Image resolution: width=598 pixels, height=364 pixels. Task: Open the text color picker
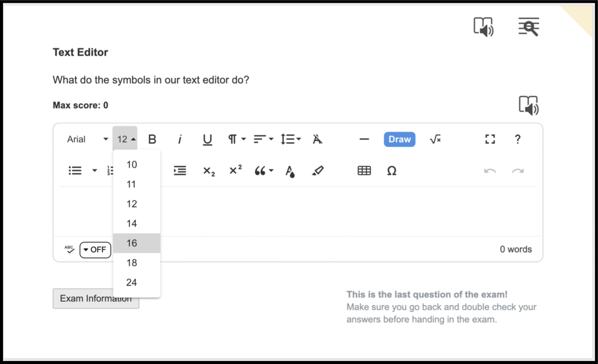click(290, 171)
